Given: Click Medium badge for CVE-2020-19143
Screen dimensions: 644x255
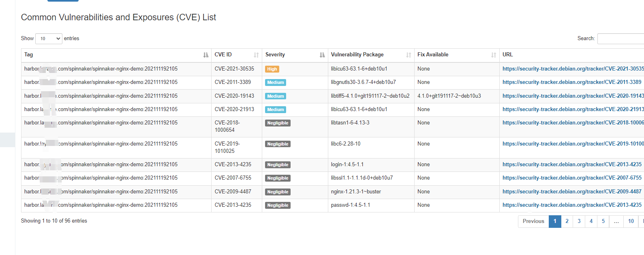Looking at the screenshot, I should coord(276,96).
